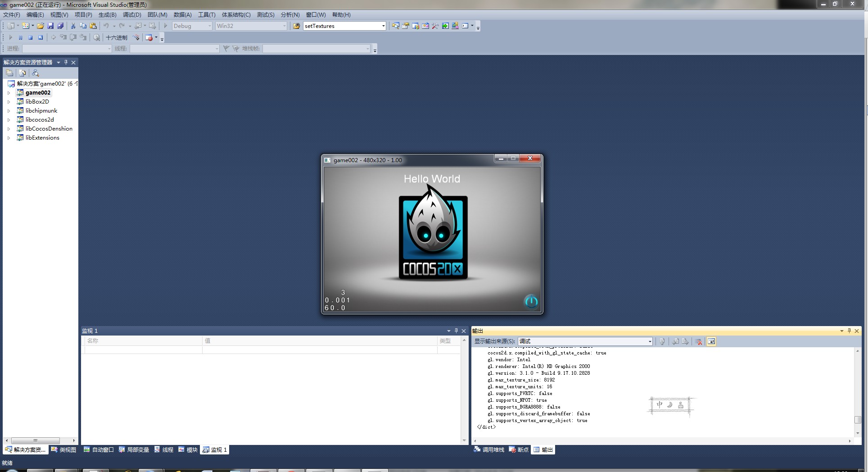Toggle Word Wrap in the Output panel
868x472 pixels.
click(x=711, y=341)
